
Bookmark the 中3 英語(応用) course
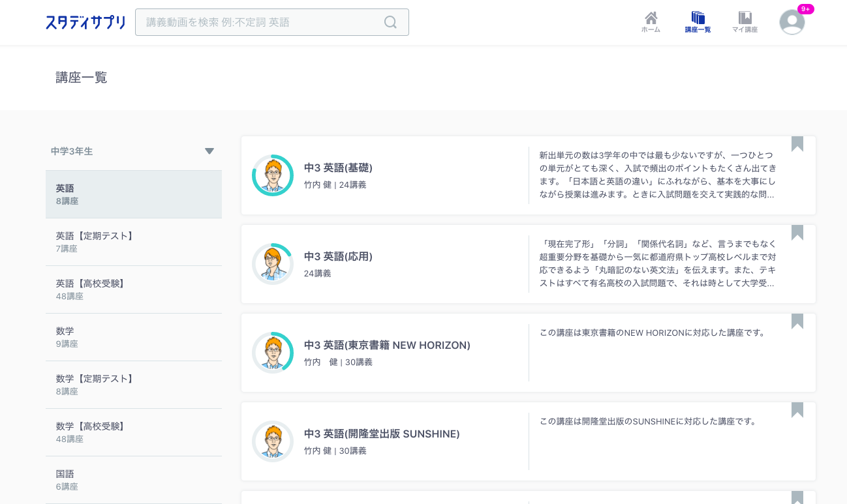(797, 233)
